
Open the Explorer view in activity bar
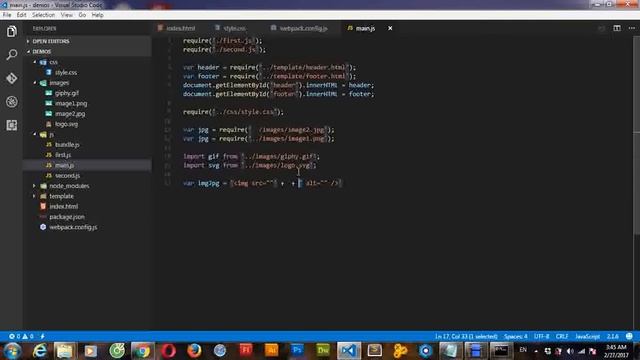tap(11, 31)
